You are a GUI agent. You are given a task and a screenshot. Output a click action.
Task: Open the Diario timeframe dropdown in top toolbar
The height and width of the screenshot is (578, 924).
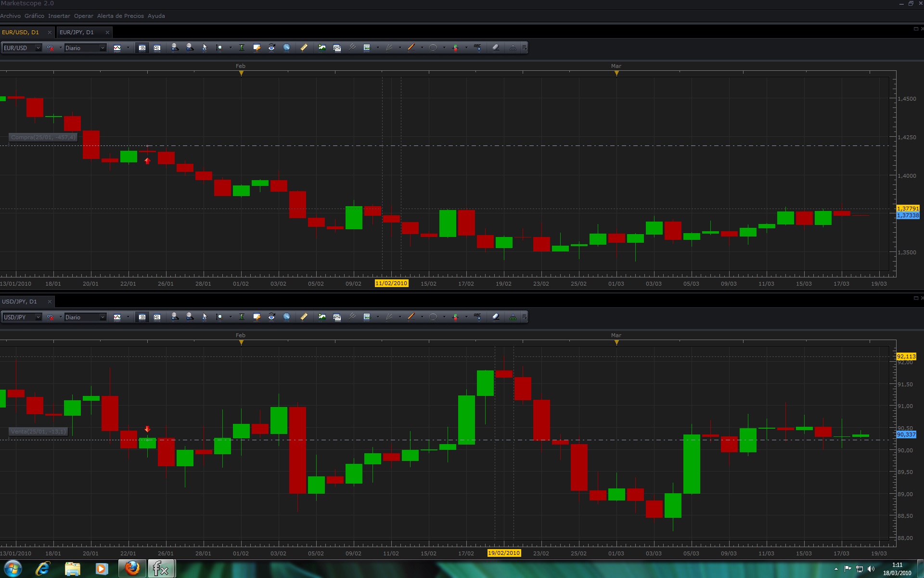pyautogui.click(x=102, y=48)
